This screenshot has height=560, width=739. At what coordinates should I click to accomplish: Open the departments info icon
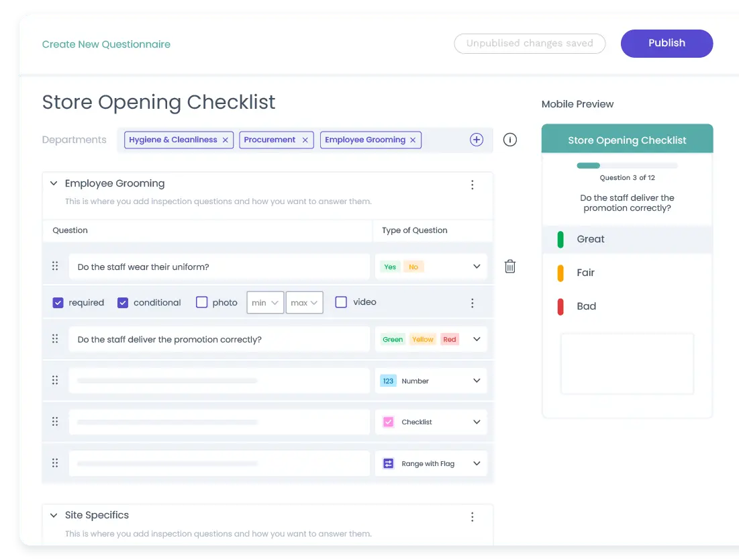click(x=510, y=140)
